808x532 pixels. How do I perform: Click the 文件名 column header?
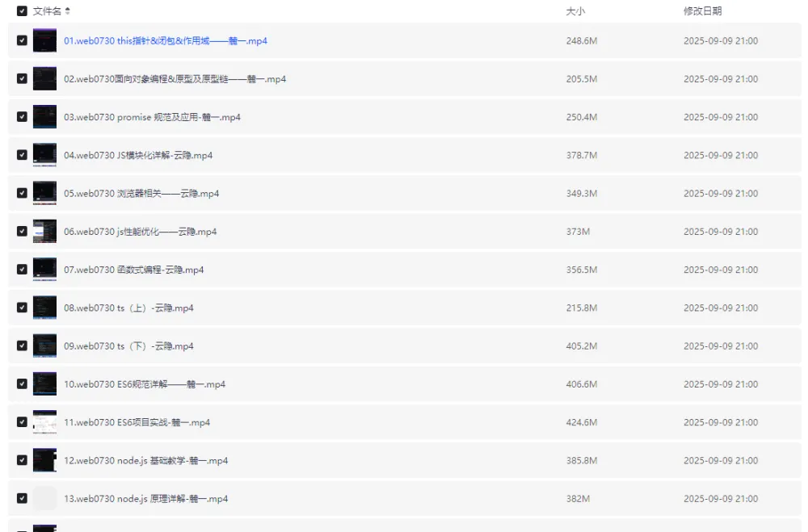tap(48, 12)
